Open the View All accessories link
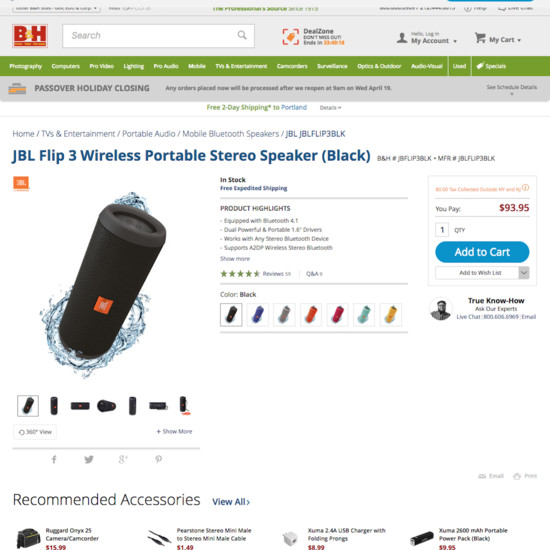The width and height of the screenshot is (550, 550). (x=231, y=502)
